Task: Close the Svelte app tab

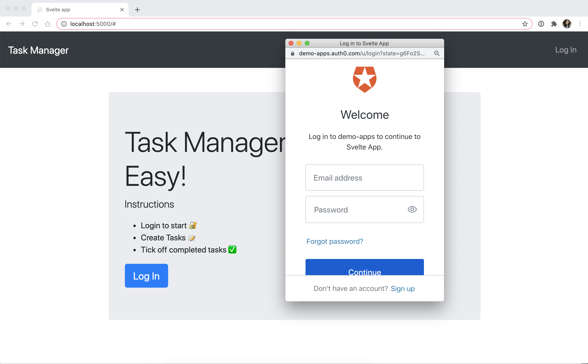Action: (122, 10)
